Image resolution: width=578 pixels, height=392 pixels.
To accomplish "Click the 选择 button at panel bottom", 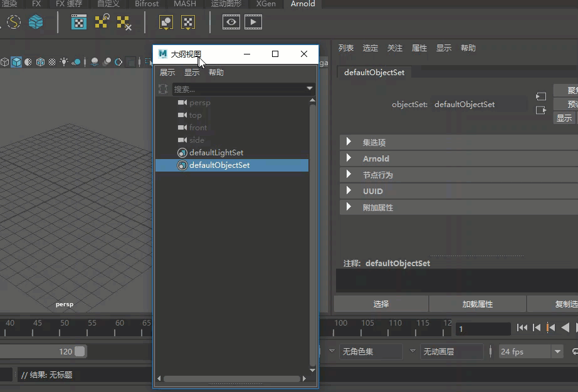I will click(381, 304).
